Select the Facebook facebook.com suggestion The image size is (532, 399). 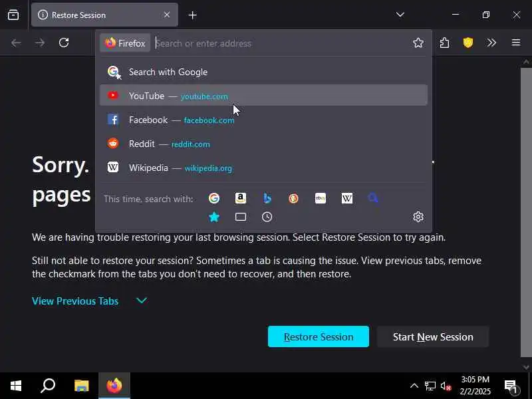[x=263, y=120]
